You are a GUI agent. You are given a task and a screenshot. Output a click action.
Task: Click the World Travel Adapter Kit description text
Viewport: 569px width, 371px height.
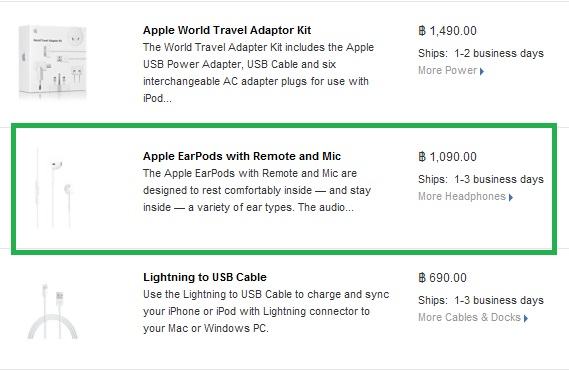258,73
